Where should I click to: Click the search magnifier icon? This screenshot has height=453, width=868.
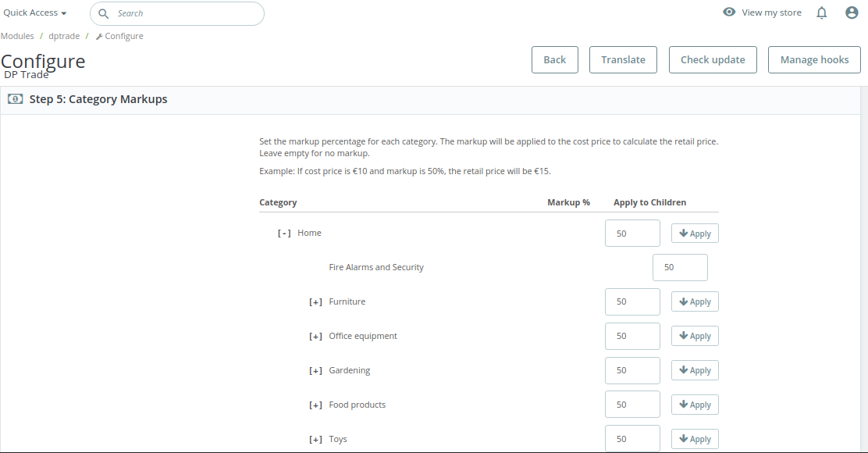pyautogui.click(x=103, y=13)
